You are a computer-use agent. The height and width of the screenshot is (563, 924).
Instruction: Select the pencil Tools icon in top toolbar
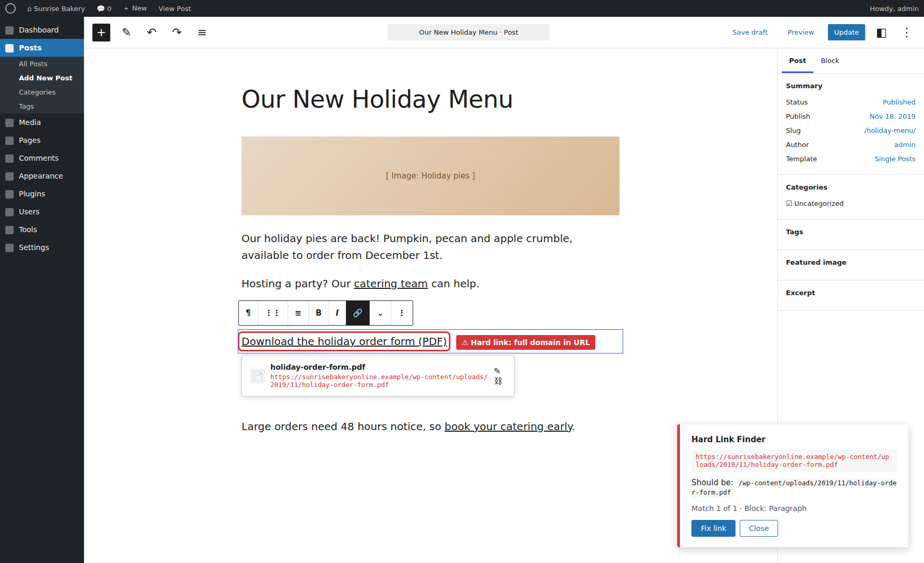click(127, 33)
